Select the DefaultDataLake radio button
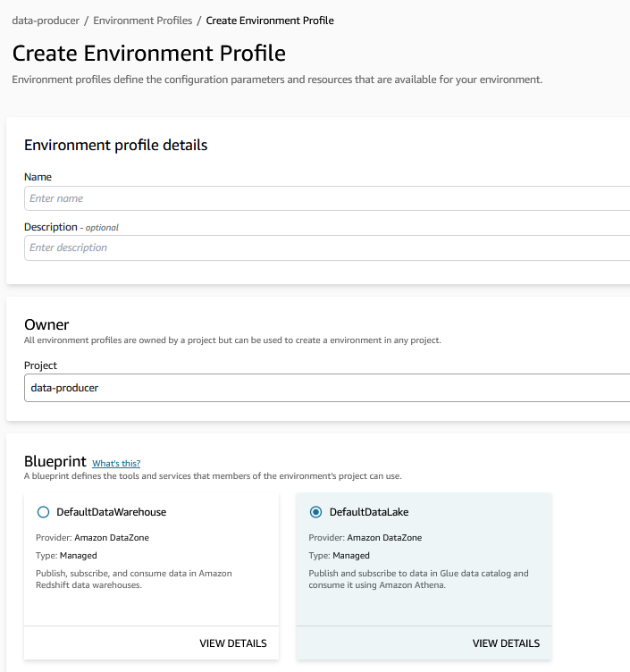Screen dimensions: 630x672 point(315,512)
